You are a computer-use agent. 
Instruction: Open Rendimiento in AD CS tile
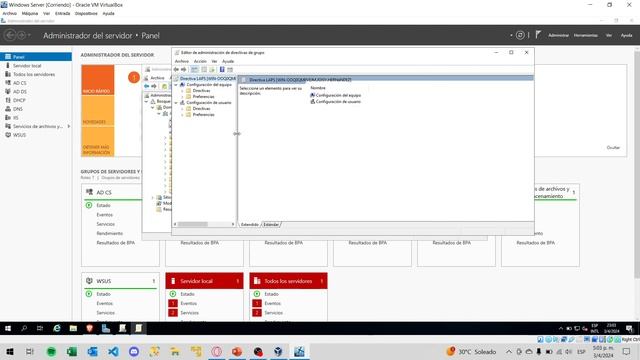point(109,233)
